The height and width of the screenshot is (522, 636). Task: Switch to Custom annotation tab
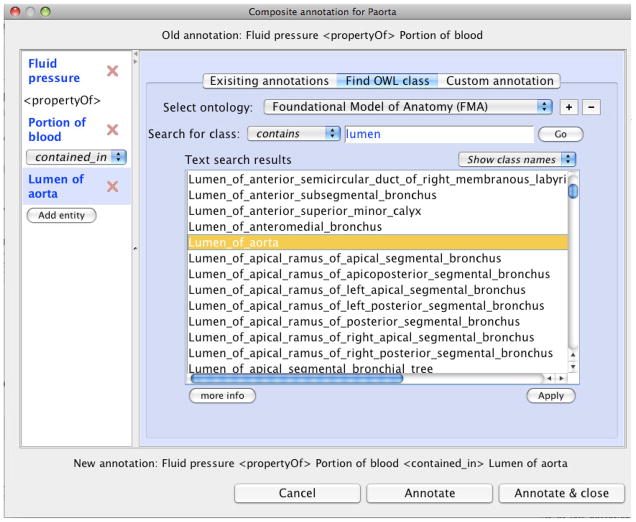499,81
